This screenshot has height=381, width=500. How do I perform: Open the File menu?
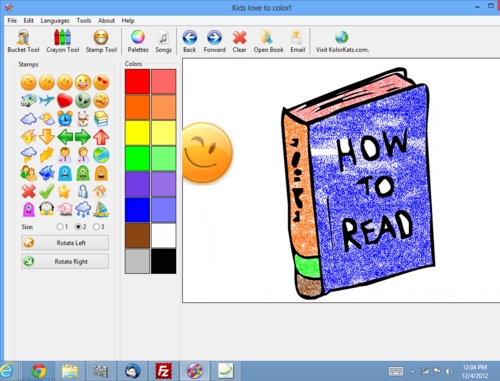click(12, 21)
